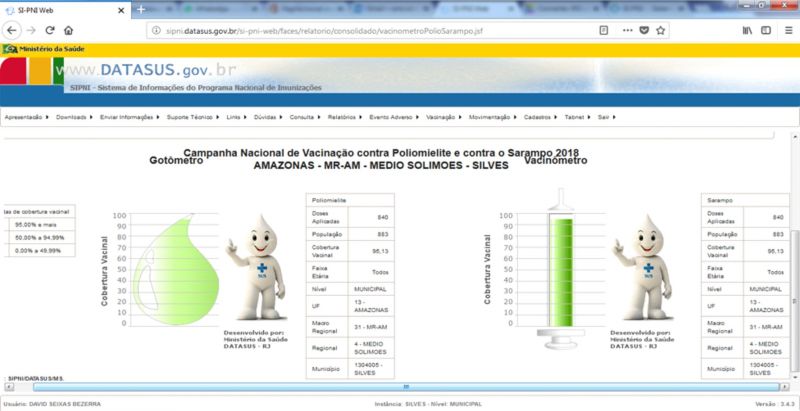The width and height of the screenshot is (800, 411).
Task: Open the Evento Adverso menu
Action: click(x=394, y=117)
